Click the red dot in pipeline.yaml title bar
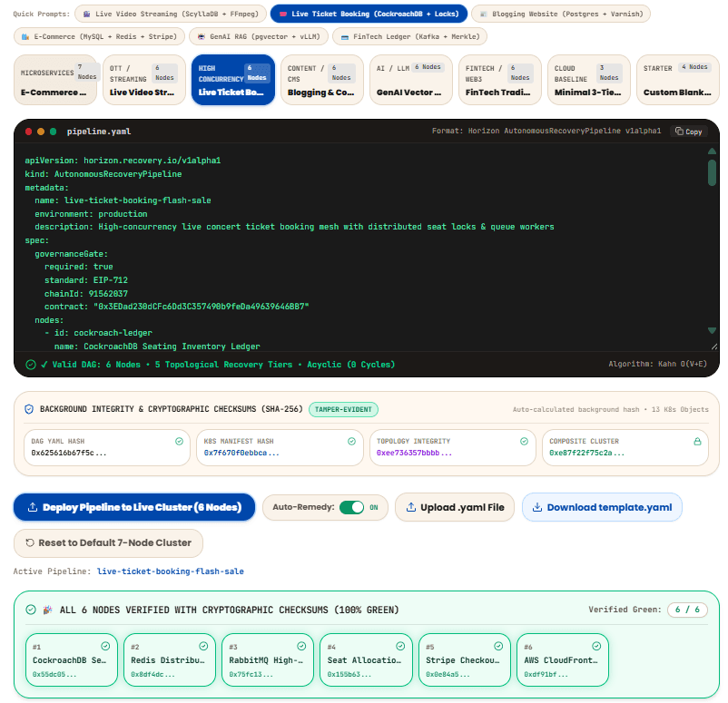The height and width of the screenshot is (703, 728). click(28, 132)
